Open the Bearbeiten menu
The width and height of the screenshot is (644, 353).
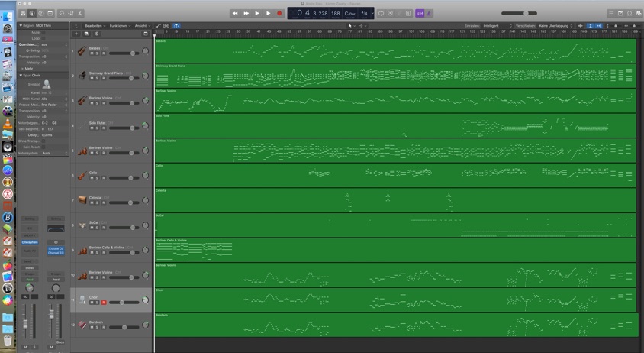[95, 25]
